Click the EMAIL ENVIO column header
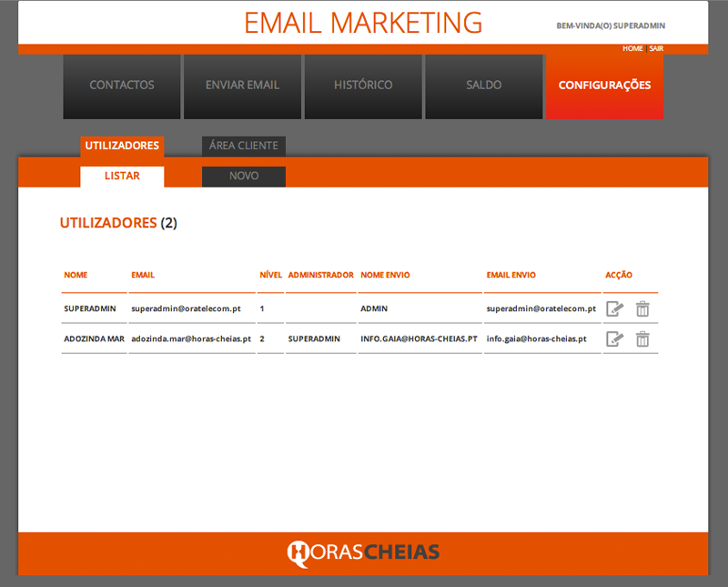 (511, 275)
